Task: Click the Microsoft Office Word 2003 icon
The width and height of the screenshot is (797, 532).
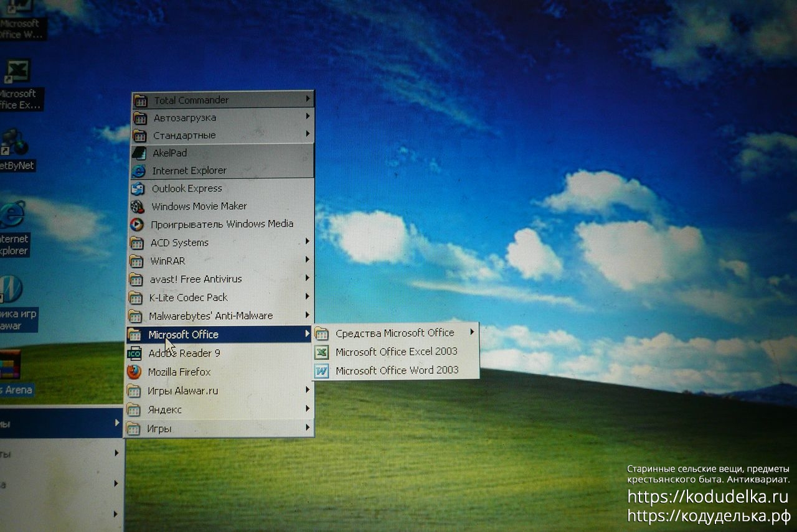Action: (x=321, y=371)
